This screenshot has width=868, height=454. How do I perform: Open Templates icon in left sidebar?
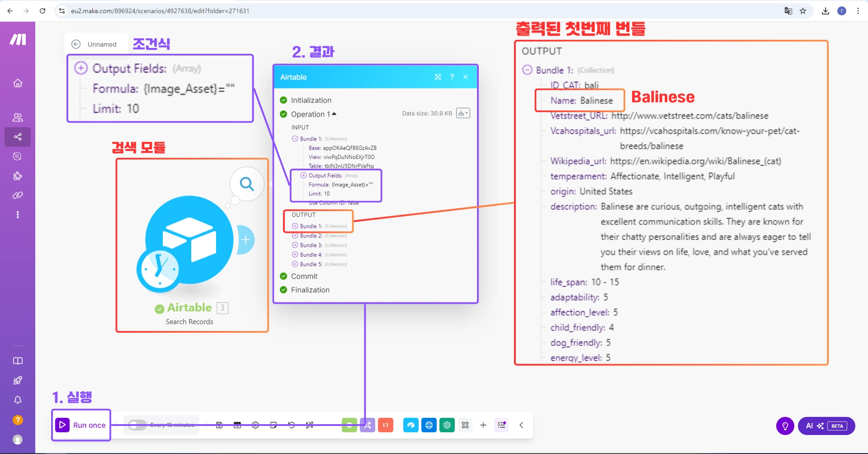(18, 156)
